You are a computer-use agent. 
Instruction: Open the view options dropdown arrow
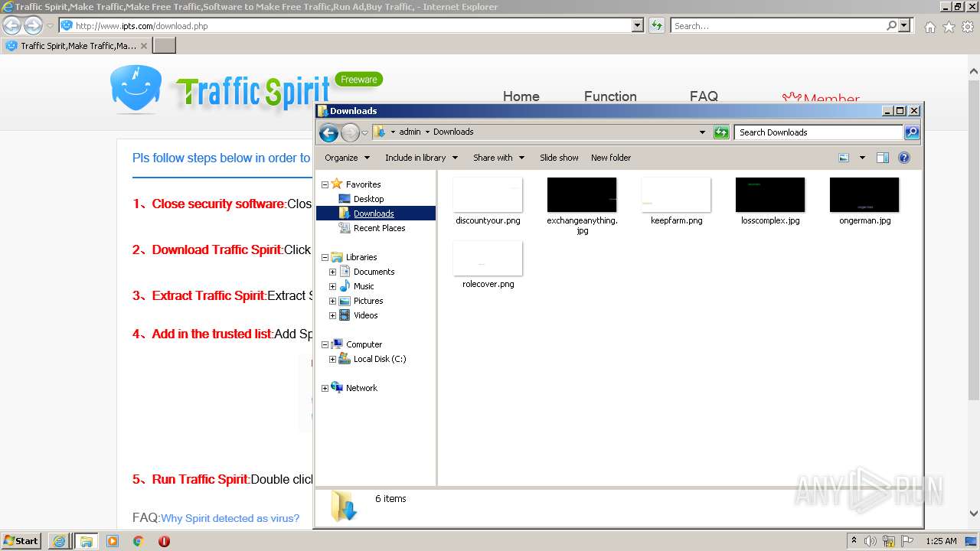coord(862,158)
